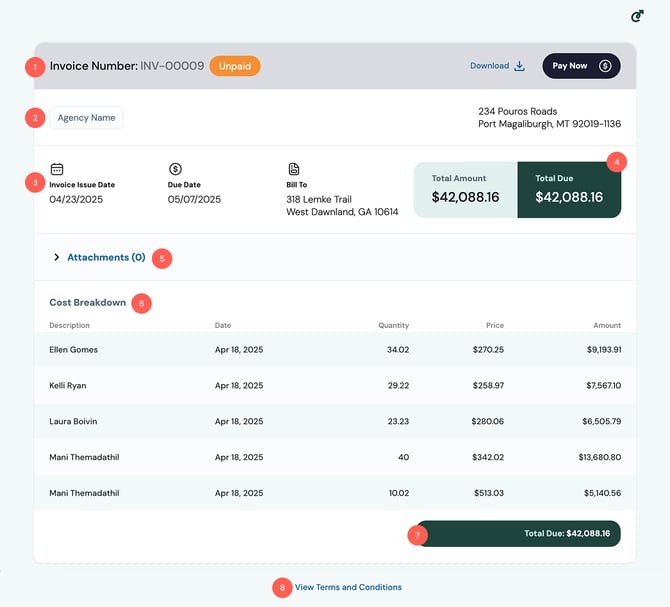Open View Terms and Conditions link
Screen dimensions: 670x607
(x=348, y=587)
